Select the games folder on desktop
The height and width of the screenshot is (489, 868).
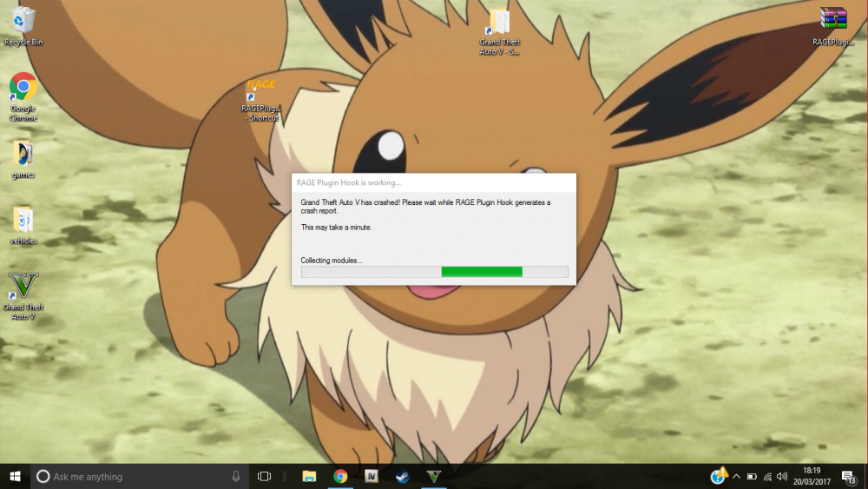pyautogui.click(x=23, y=160)
